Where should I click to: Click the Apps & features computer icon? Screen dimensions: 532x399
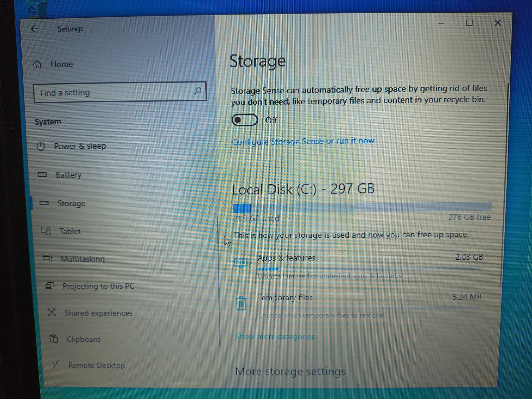[x=241, y=263]
